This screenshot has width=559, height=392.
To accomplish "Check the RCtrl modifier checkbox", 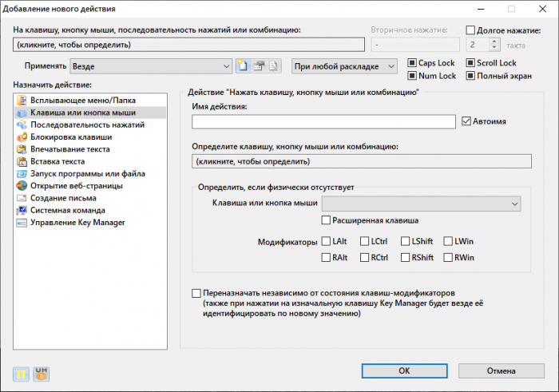I will point(364,257).
